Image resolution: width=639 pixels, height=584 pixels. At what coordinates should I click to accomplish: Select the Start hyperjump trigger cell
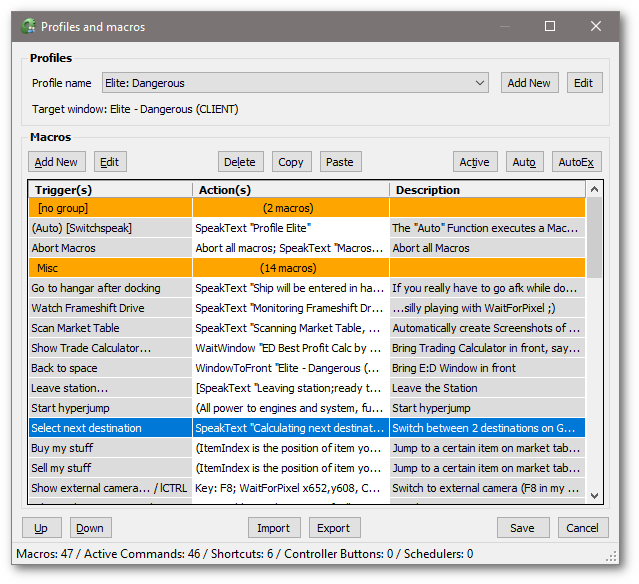tap(110, 408)
